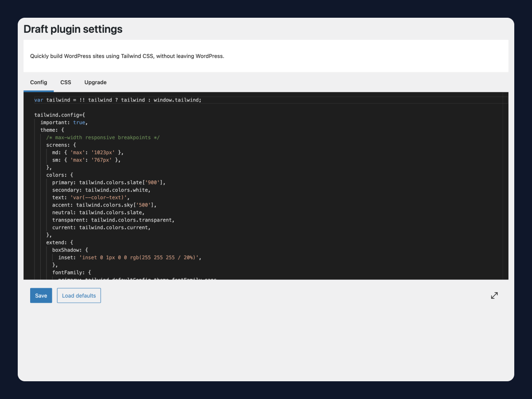532x399 pixels.
Task: Click the 'extend: {' line
Action: [x=60, y=243]
